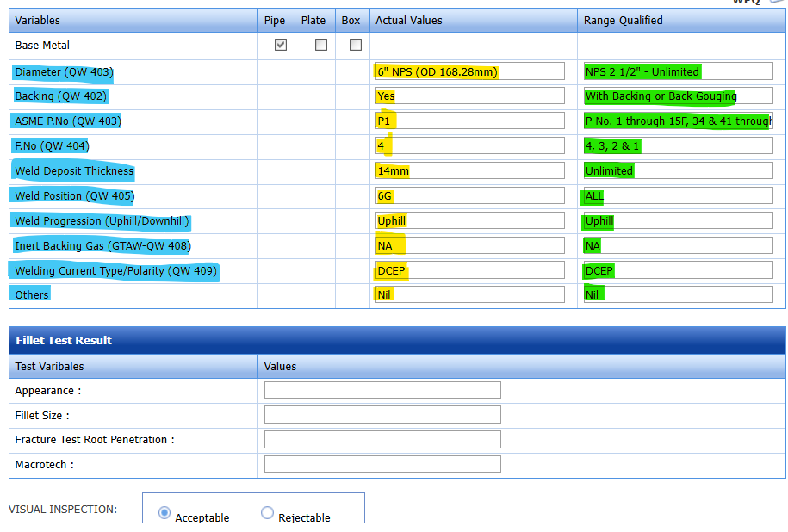Screen dimensions: 788x532
Task: Click the Others actual value 'Nil' field
Action: coord(469,294)
